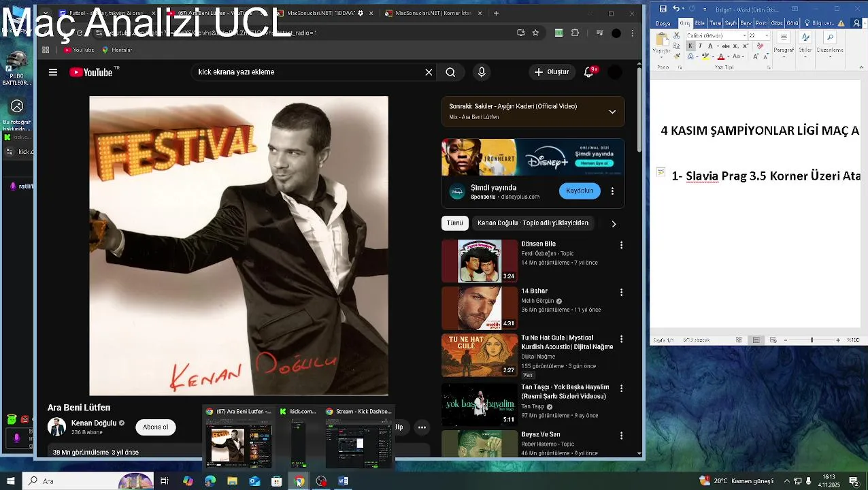The width and height of the screenshot is (868, 490).
Task: Open Düzenleme dropdown in Word
Action: coord(830,45)
